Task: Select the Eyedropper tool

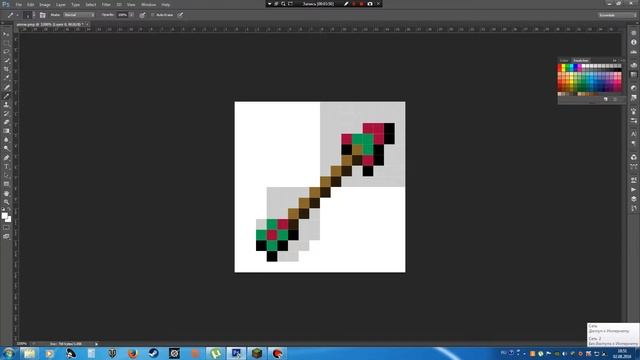Action: coord(6,78)
